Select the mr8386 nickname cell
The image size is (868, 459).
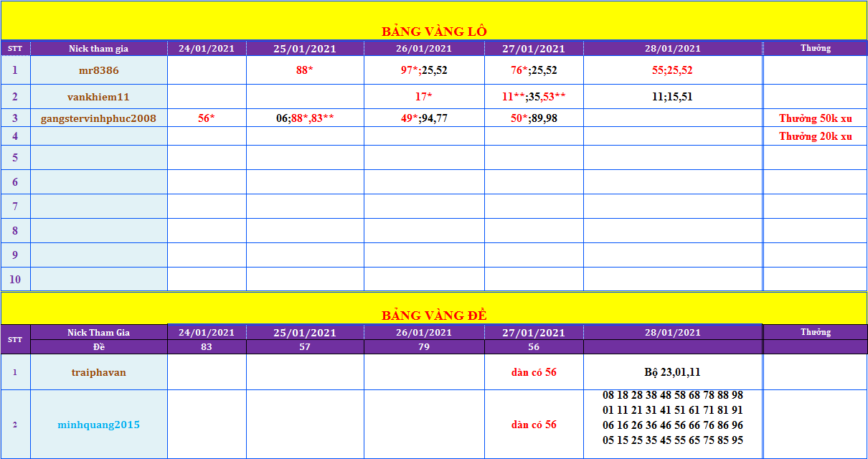point(99,70)
